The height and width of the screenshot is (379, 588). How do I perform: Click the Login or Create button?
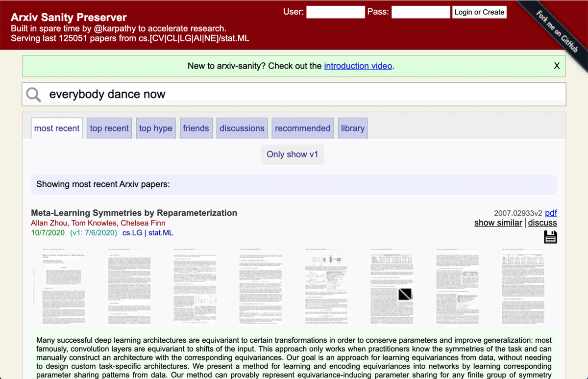click(x=479, y=12)
